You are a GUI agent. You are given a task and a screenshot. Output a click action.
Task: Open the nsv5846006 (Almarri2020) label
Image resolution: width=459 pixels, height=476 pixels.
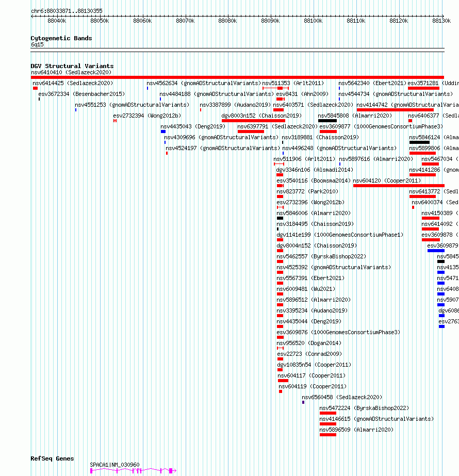point(313,213)
